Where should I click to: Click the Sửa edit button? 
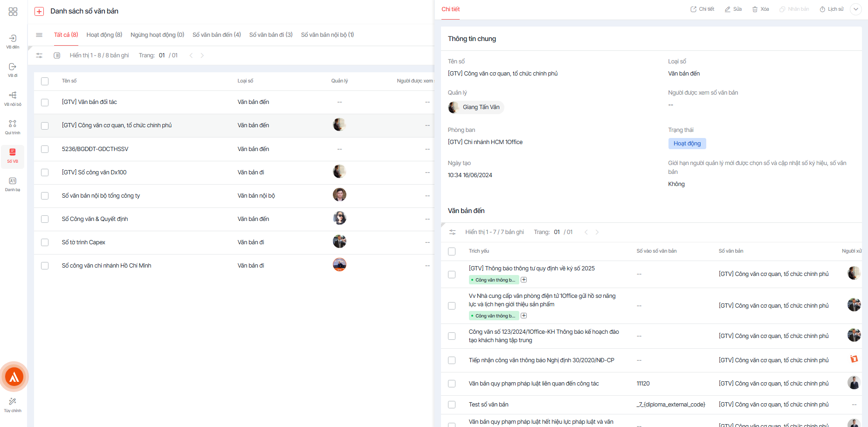(733, 9)
